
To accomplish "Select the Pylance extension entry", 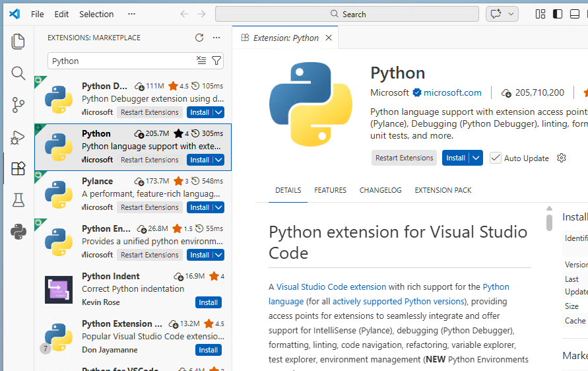I will coord(133,194).
